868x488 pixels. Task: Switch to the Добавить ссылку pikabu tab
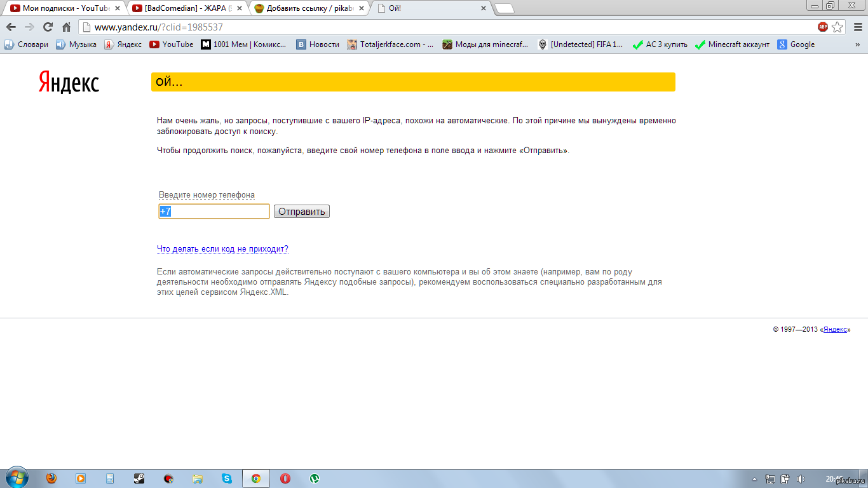[x=308, y=8]
